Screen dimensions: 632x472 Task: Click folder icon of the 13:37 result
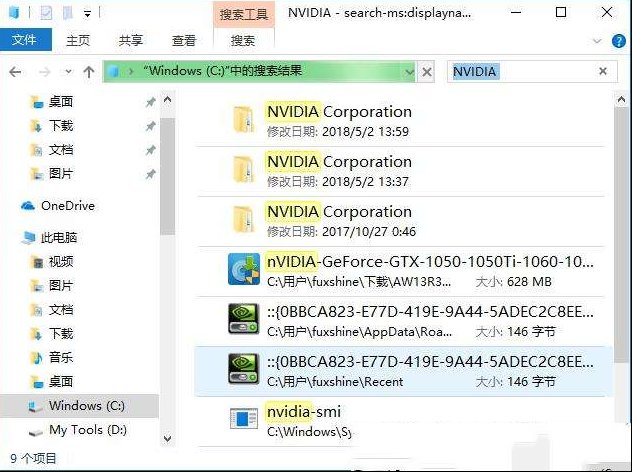pos(243,169)
